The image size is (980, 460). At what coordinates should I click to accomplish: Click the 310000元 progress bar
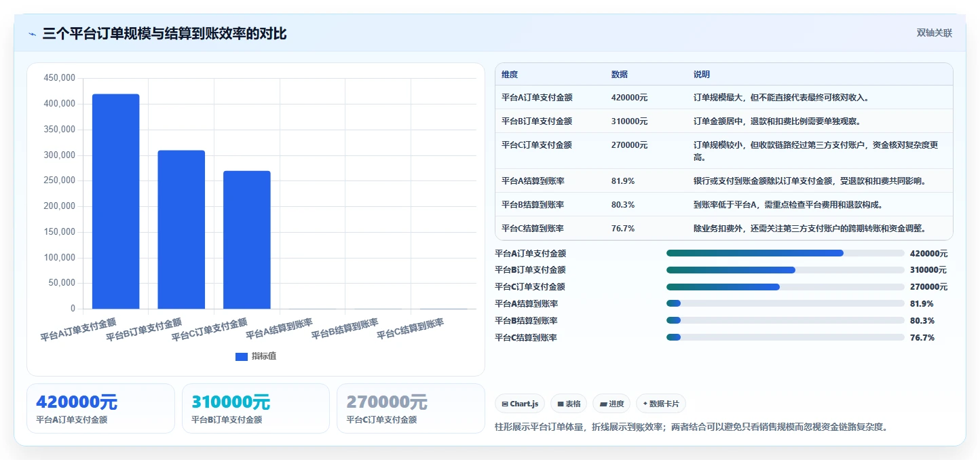(785, 270)
